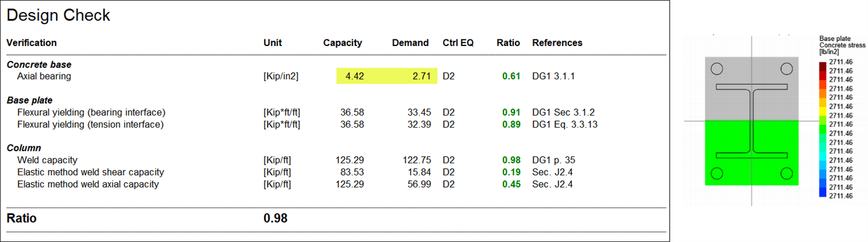Click the Design Check title heading
The image size is (868, 242).
pos(59,16)
